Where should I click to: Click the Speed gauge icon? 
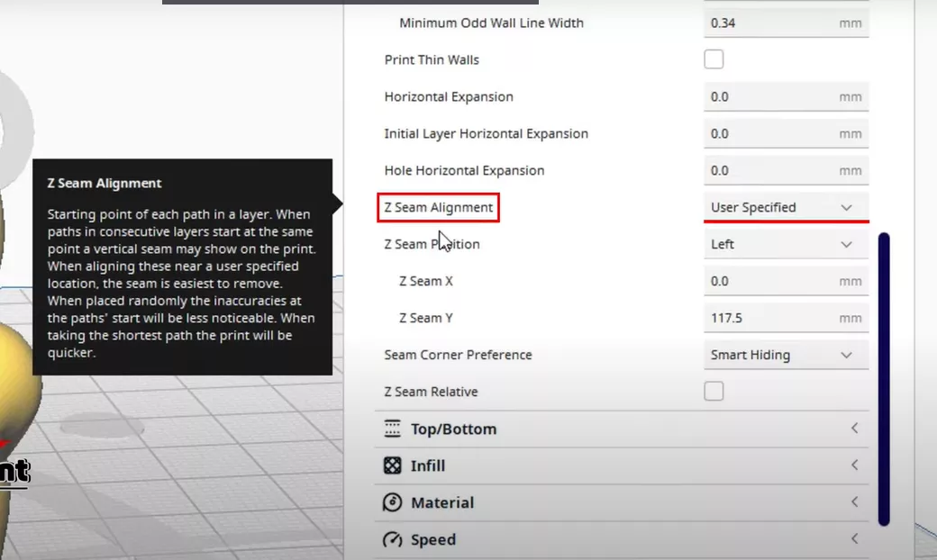point(392,539)
